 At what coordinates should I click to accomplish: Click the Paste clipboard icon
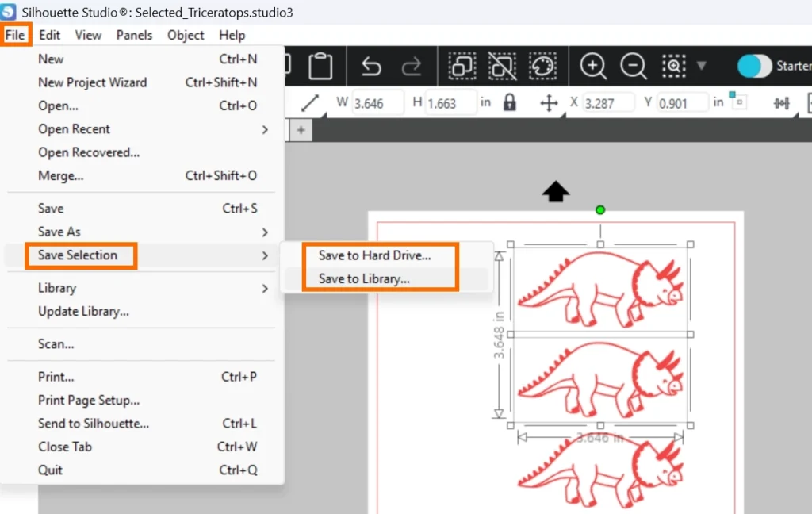(320, 67)
